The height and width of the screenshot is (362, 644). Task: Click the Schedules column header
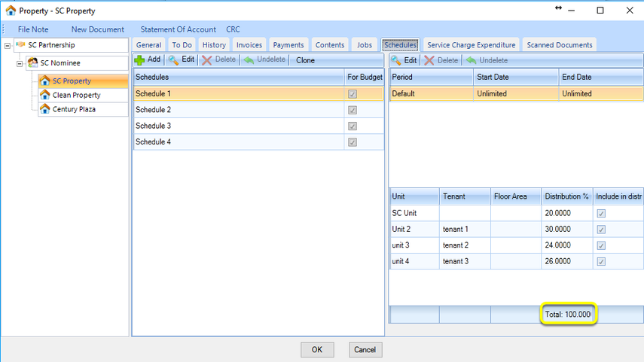point(239,78)
